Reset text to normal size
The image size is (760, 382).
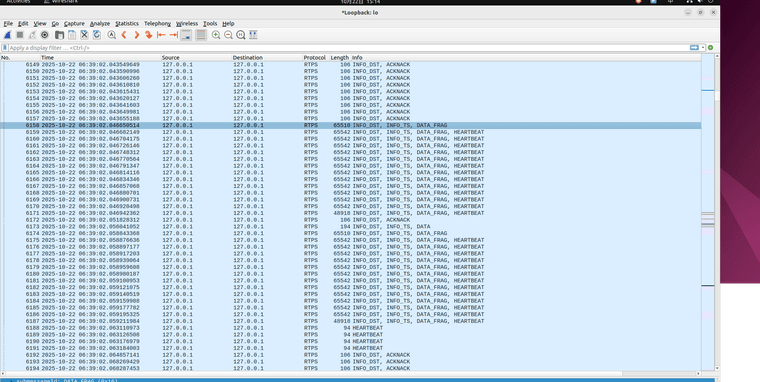pos(241,35)
